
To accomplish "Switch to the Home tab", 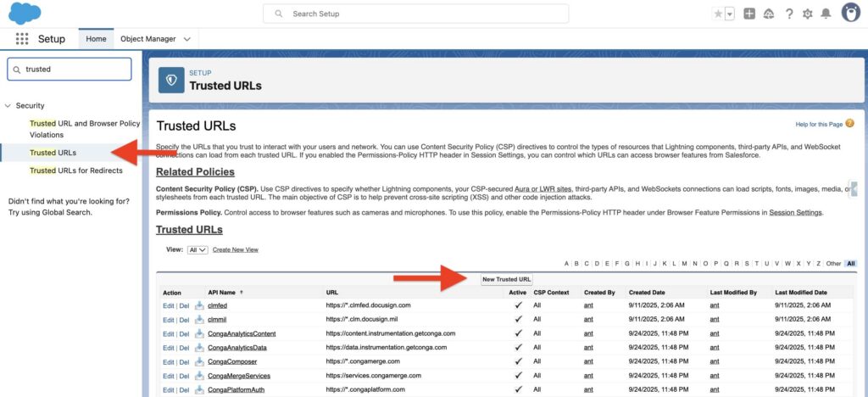I will 96,39.
